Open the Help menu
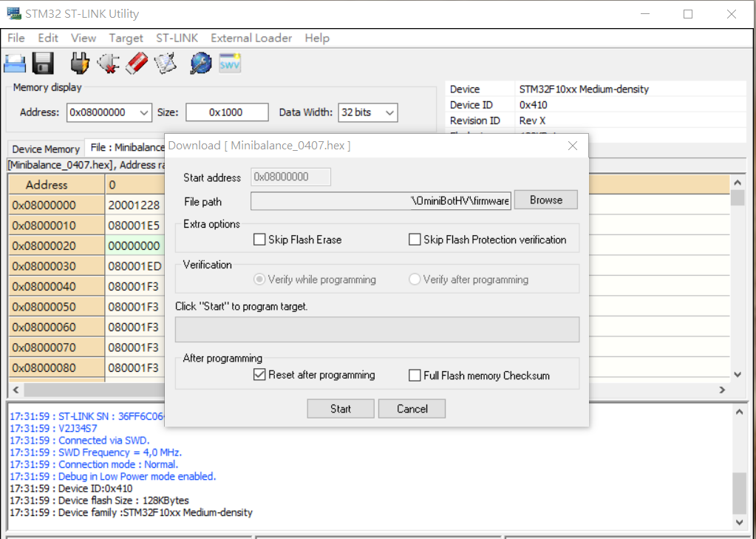Viewport: 756px width, 539px height. tap(317, 38)
